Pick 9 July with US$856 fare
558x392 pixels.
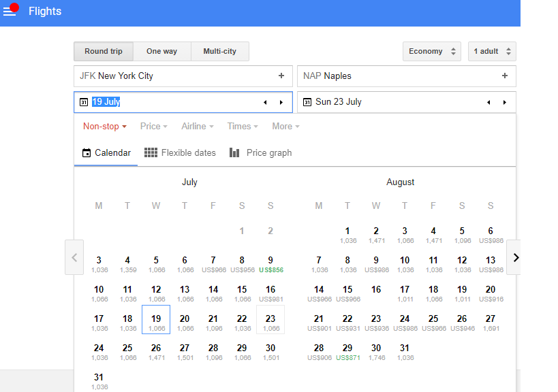tap(270, 264)
